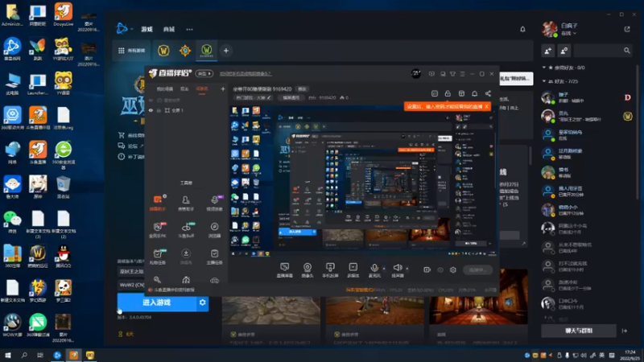Open the three-dots menu in Battle.net

pyautogui.click(x=189, y=30)
